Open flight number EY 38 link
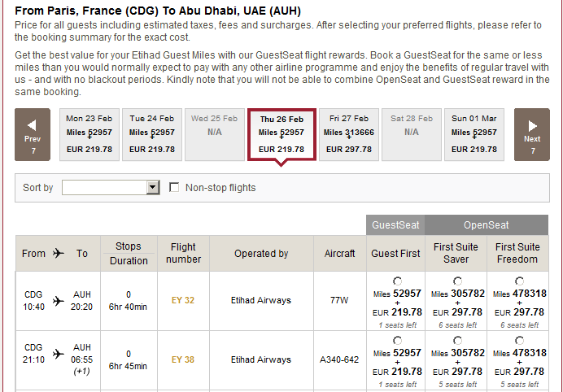 (183, 359)
